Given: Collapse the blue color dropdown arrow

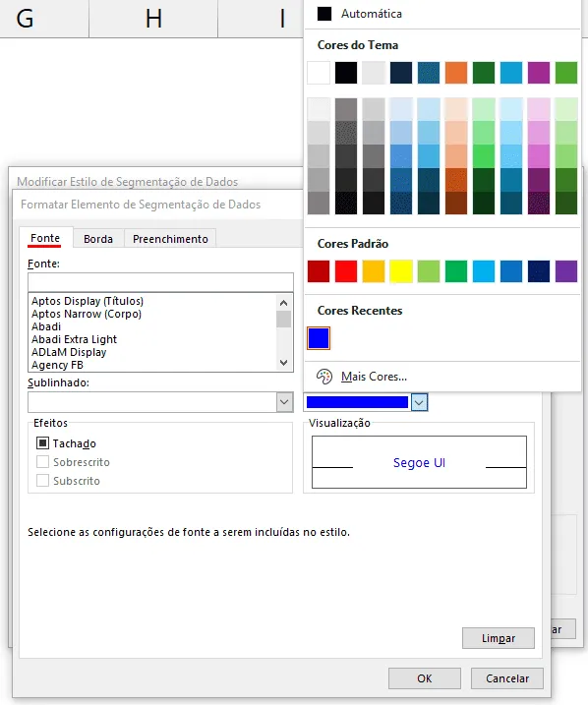Looking at the screenshot, I should [419, 402].
